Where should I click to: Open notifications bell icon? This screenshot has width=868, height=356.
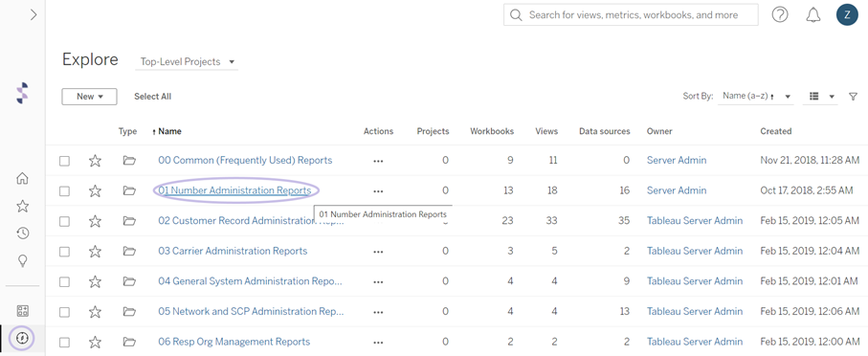(812, 15)
